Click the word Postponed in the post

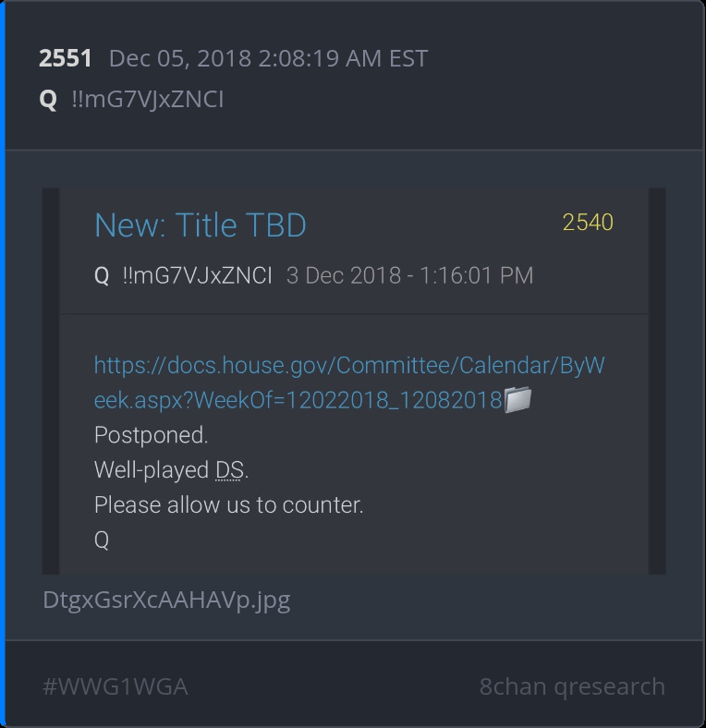coord(151,435)
